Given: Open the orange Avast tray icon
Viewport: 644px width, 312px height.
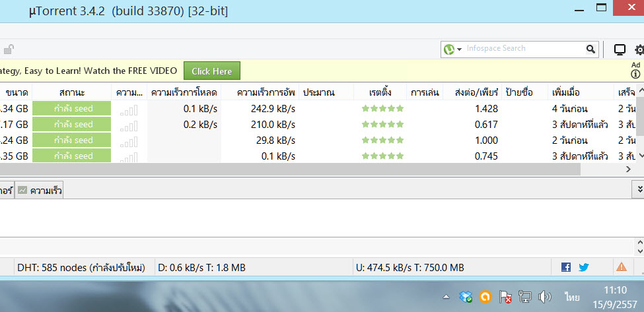Looking at the screenshot, I should (x=485, y=296).
